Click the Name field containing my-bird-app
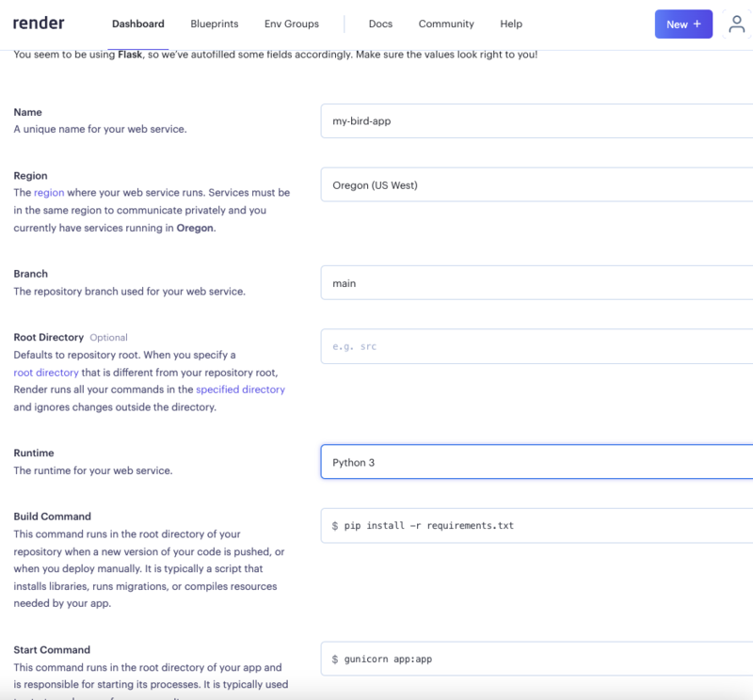This screenshot has height=700, width=753. [x=537, y=121]
